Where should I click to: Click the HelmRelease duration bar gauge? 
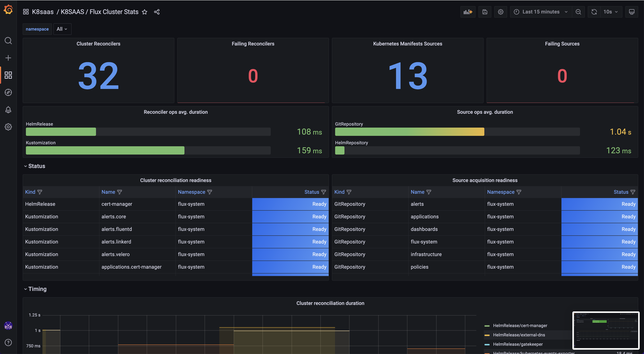tap(148, 132)
